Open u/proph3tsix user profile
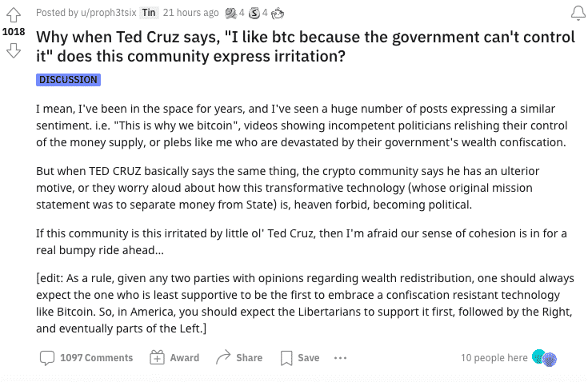The image size is (588, 382). pyautogui.click(x=109, y=13)
